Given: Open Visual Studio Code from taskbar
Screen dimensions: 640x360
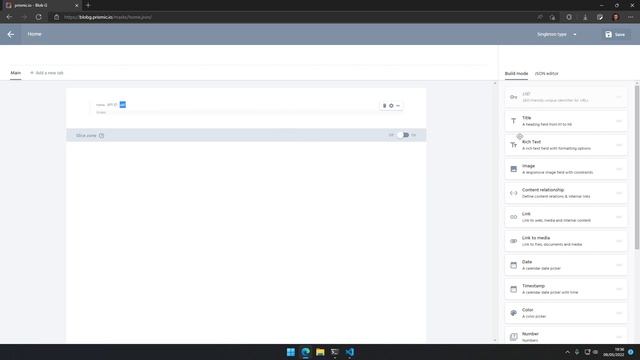Looking at the screenshot, I should (x=349, y=352).
